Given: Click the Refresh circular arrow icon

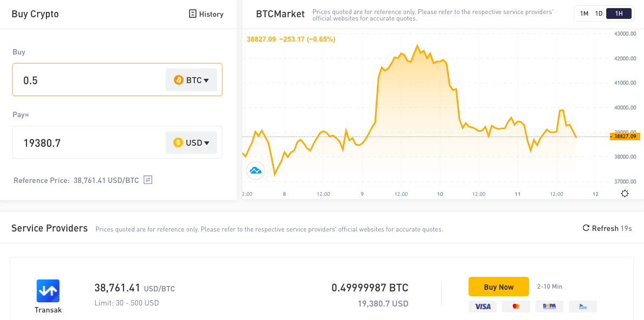Looking at the screenshot, I should click(586, 228).
